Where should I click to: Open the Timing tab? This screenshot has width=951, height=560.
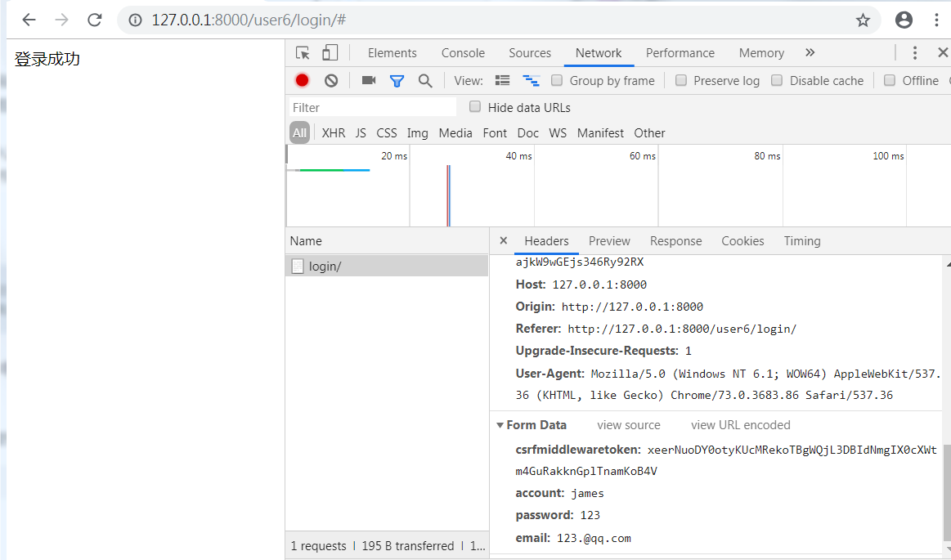(x=802, y=240)
